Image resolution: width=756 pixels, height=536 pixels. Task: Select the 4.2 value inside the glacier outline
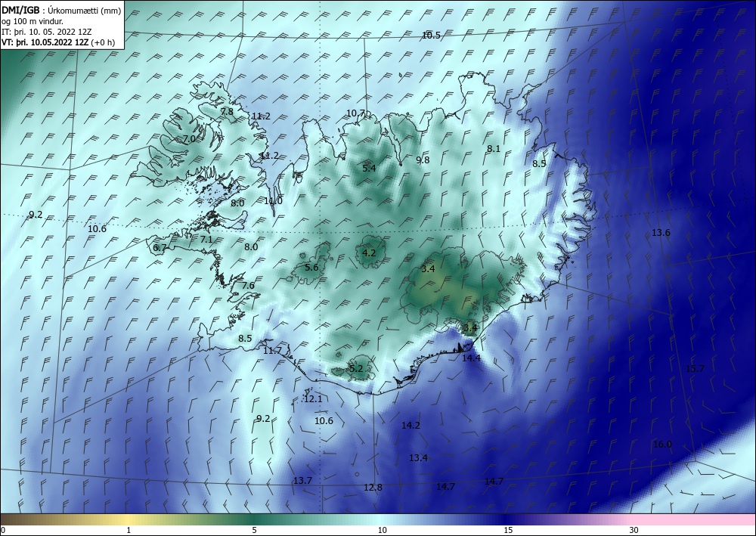369,253
